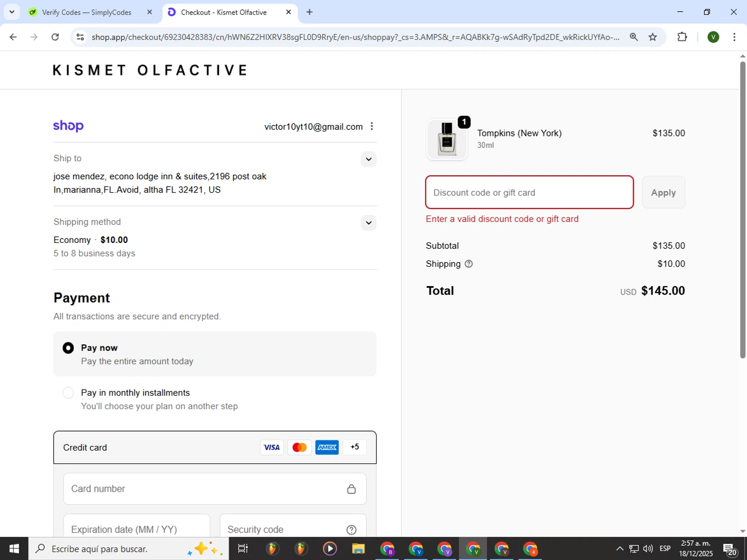Focus the Security code field
Viewport: 747px width, 560px height.
[x=293, y=527]
